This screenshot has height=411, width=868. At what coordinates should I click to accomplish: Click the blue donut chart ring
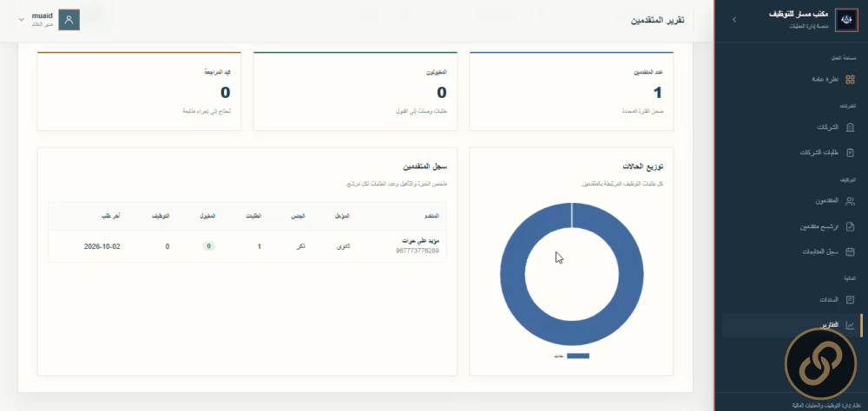point(512,274)
